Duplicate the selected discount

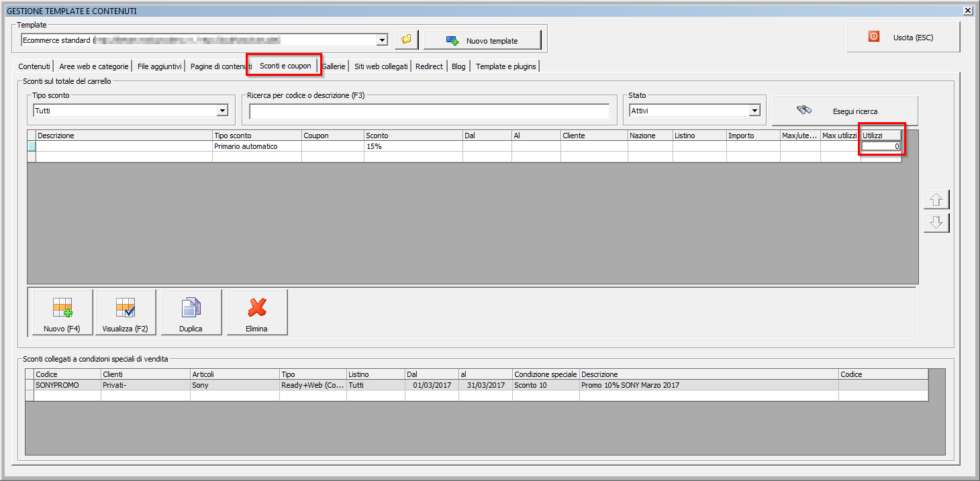(x=191, y=312)
